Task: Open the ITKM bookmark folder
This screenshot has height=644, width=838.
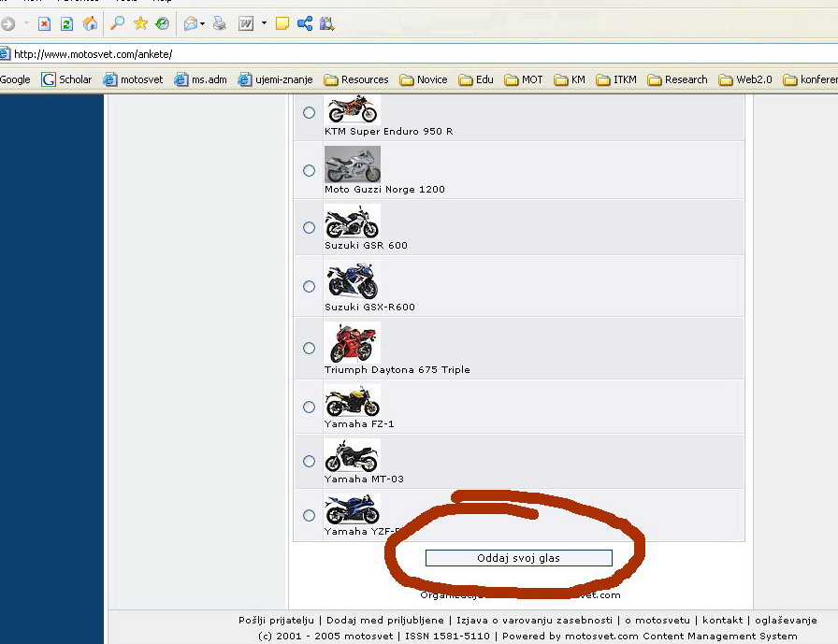Action: pyautogui.click(x=616, y=79)
